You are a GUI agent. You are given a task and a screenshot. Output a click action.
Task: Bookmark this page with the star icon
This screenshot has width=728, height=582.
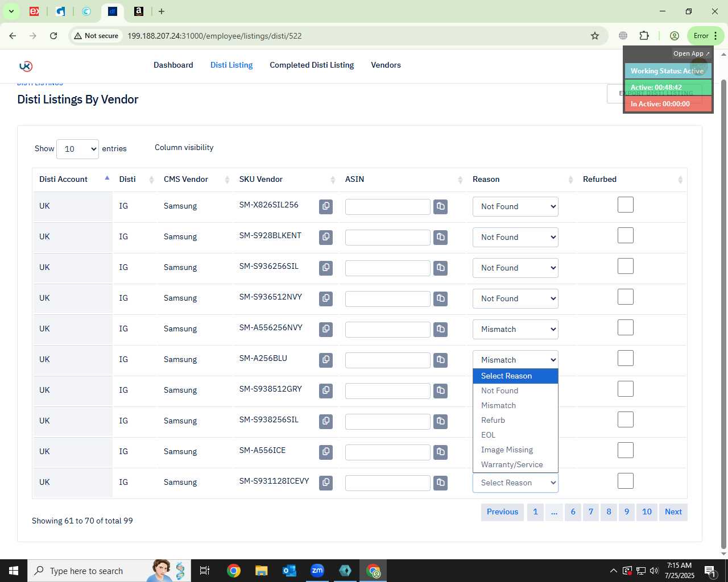(x=595, y=36)
